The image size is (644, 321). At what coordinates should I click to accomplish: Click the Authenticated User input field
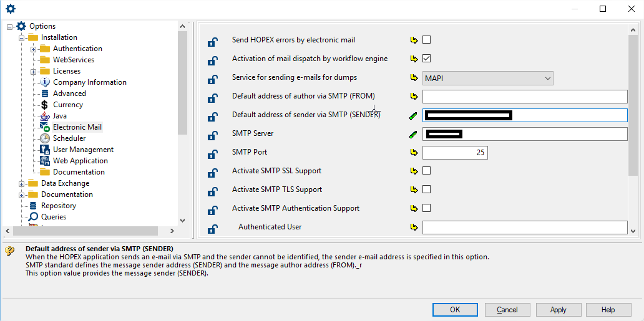[524, 228]
